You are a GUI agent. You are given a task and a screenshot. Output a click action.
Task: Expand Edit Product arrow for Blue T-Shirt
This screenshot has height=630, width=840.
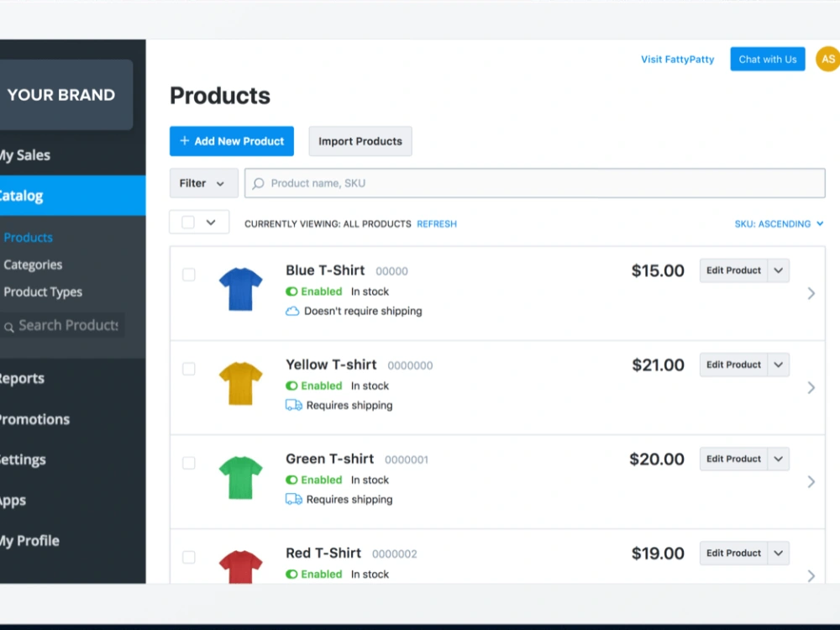(x=779, y=270)
